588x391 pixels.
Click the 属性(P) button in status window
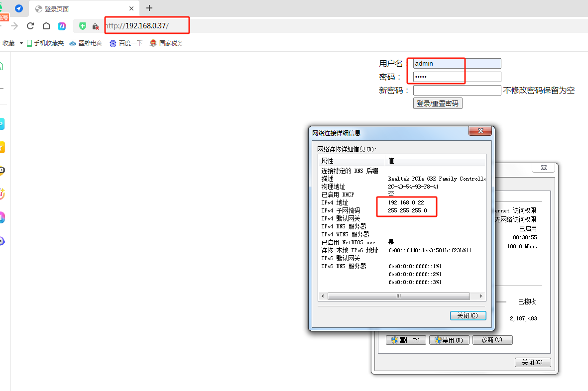click(406, 340)
